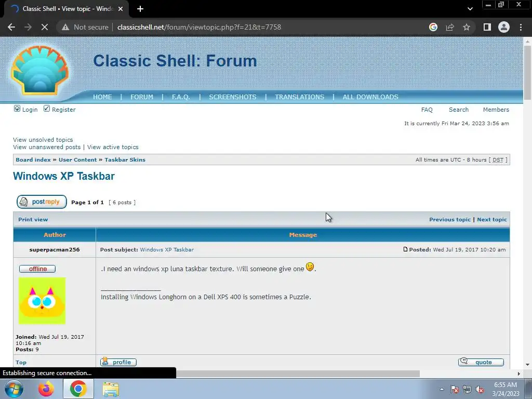Image resolution: width=532 pixels, height=399 pixels.
Task: Click Action Center flag tray icon
Action: (455, 389)
